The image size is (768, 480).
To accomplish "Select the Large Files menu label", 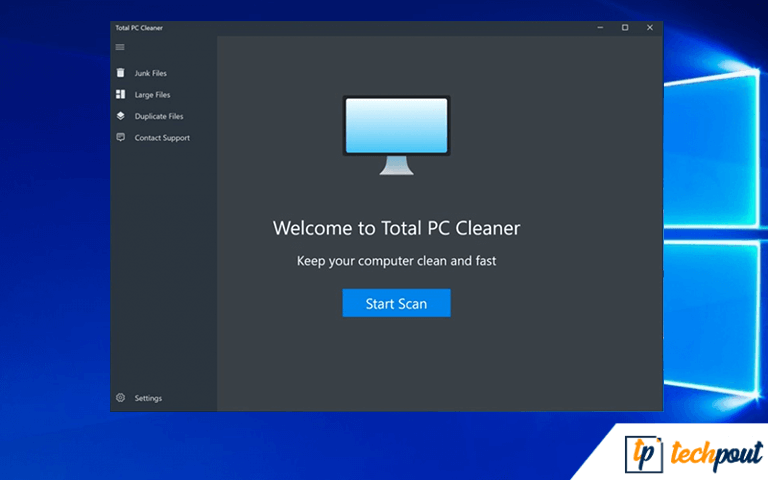I will (153, 95).
